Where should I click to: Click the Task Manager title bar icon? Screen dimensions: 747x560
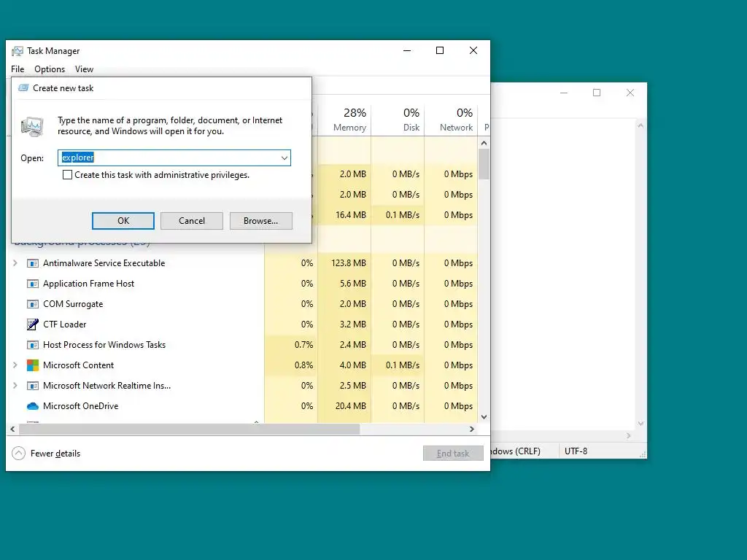tap(18, 51)
